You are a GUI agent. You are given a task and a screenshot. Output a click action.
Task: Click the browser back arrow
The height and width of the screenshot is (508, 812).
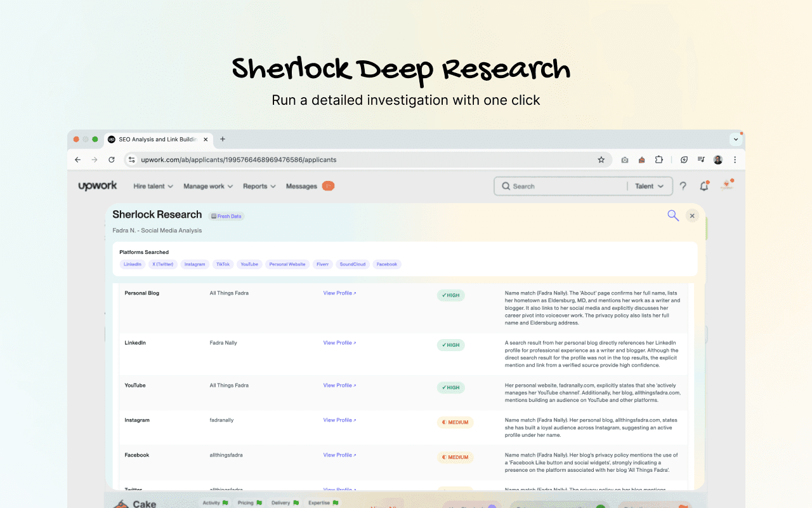tap(77, 160)
